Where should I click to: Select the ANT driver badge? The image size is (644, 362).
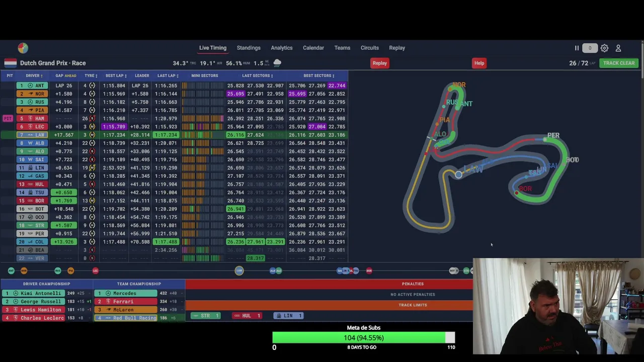click(x=32, y=85)
